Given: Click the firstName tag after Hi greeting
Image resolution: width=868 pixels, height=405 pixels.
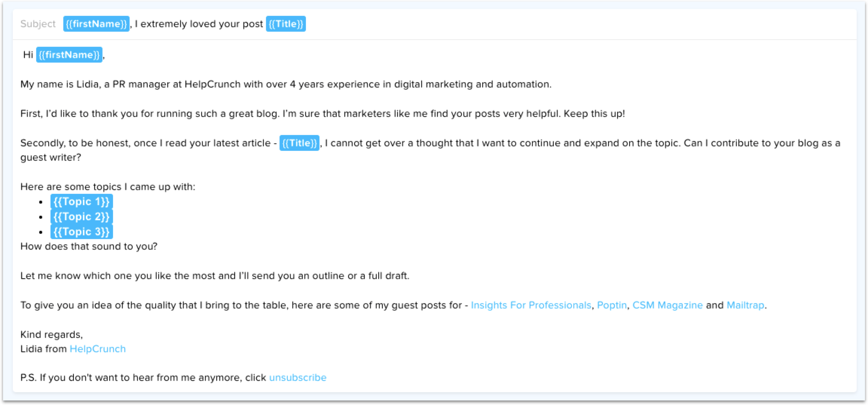Looking at the screenshot, I should (69, 55).
